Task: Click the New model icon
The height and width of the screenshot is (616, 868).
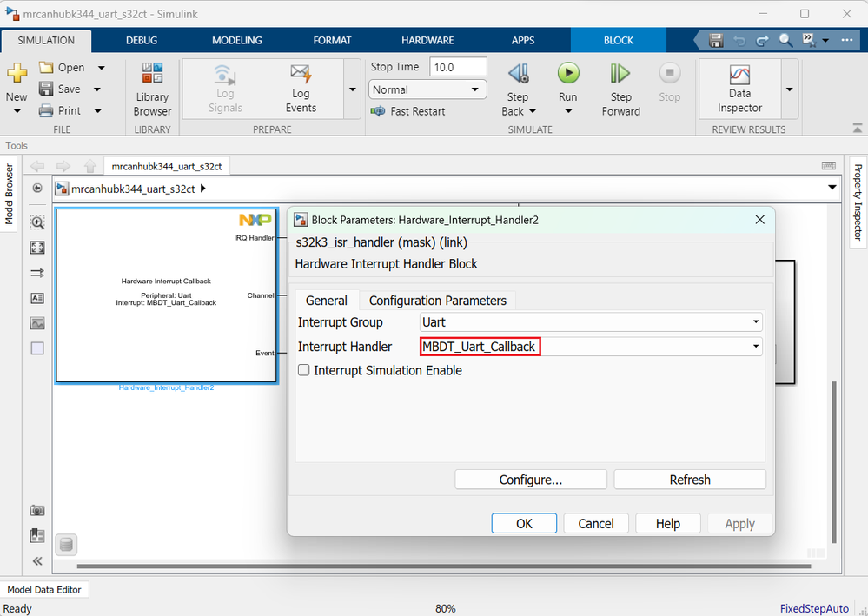Action: (17, 73)
